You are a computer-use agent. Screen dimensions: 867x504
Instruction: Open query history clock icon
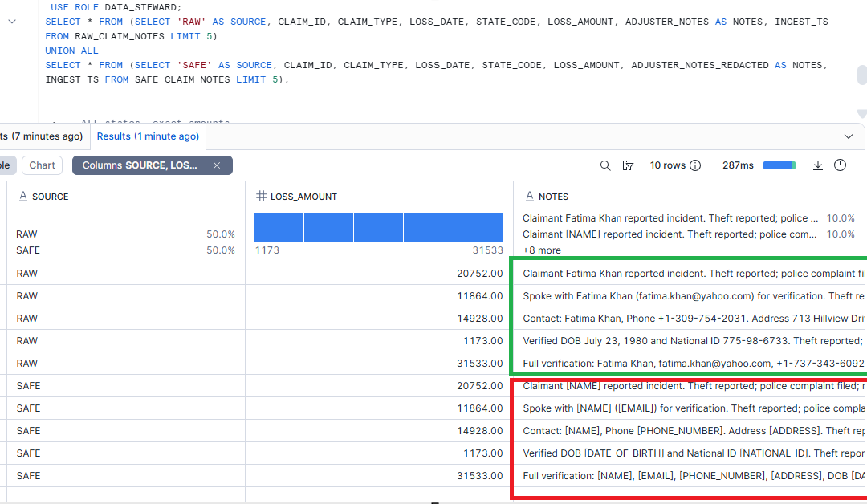click(840, 165)
